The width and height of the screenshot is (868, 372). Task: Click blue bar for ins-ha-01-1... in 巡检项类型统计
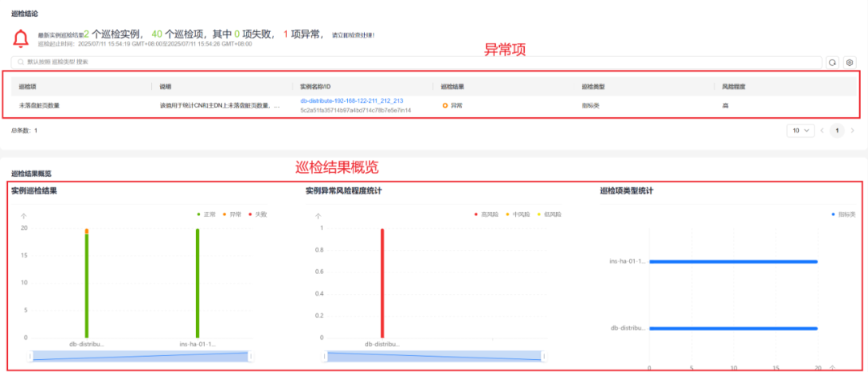coord(734,262)
